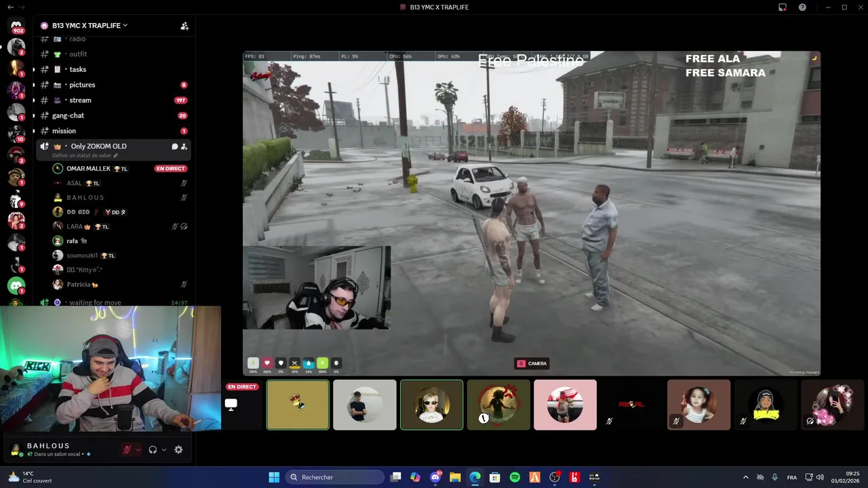Viewport: 868px width, 488px height.
Task: Select the yellow bee avatar participant tile
Action: (x=298, y=405)
